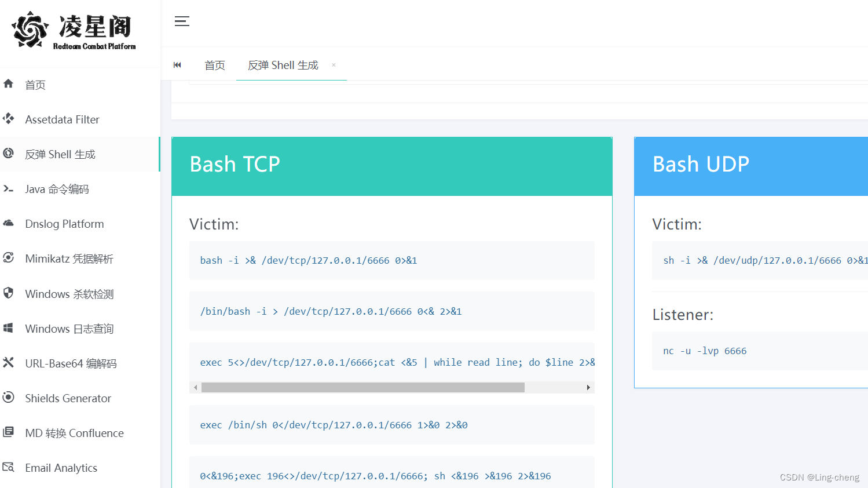Click the 0<&196;exec 196<> command
The height and width of the screenshot is (488, 868).
(x=375, y=476)
